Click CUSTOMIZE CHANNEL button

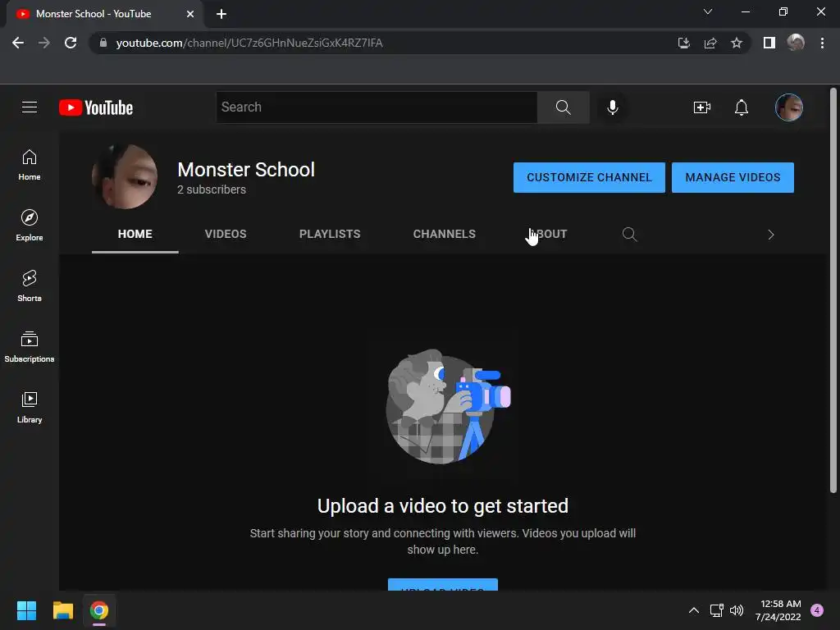(x=589, y=177)
